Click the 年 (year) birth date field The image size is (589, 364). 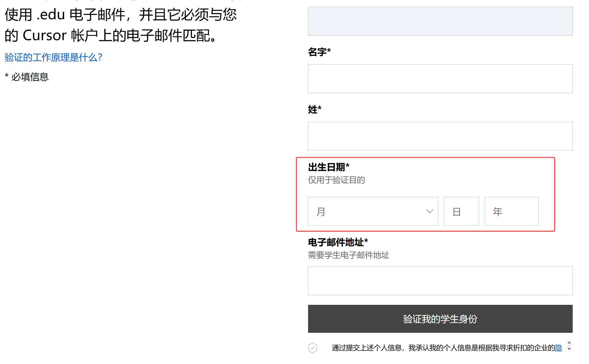click(511, 211)
